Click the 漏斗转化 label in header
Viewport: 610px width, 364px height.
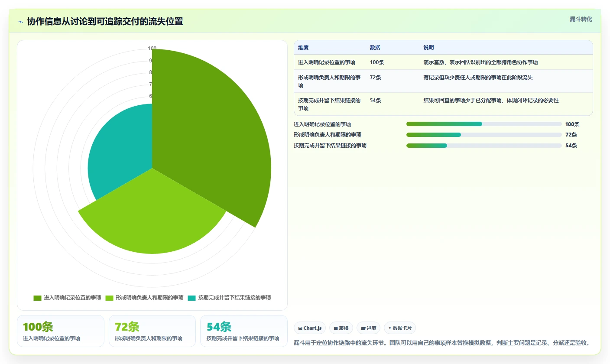tap(581, 19)
